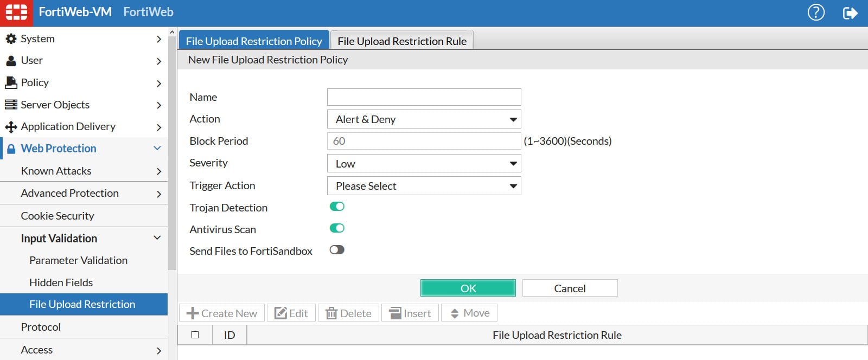Click the Move button label
The image size is (868, 360).
coord(476,313)
